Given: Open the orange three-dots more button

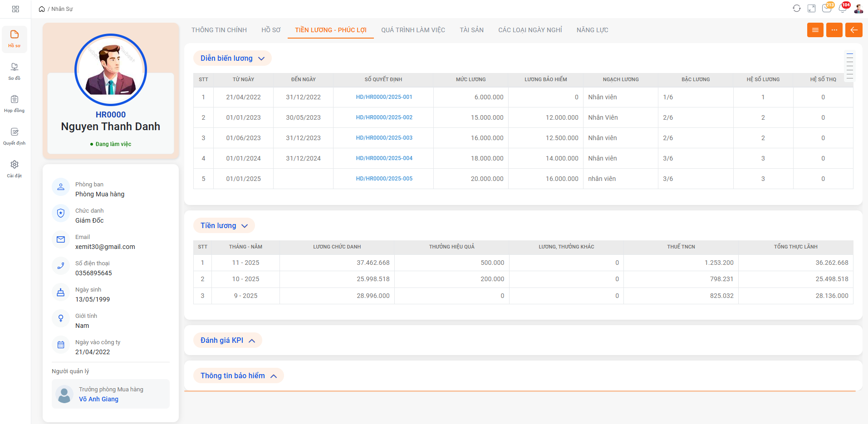Looking at the screenshot, I should coord(834,30).
